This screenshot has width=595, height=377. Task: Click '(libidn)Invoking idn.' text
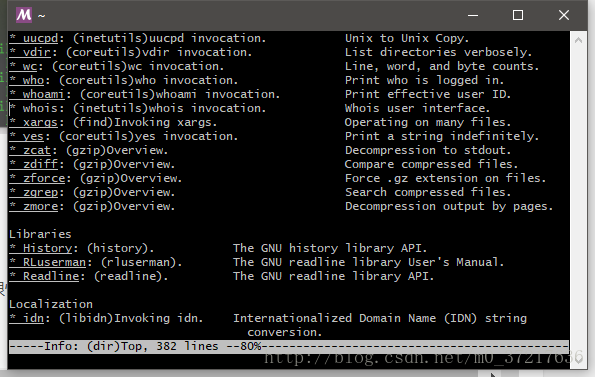(x=131, y=319)
